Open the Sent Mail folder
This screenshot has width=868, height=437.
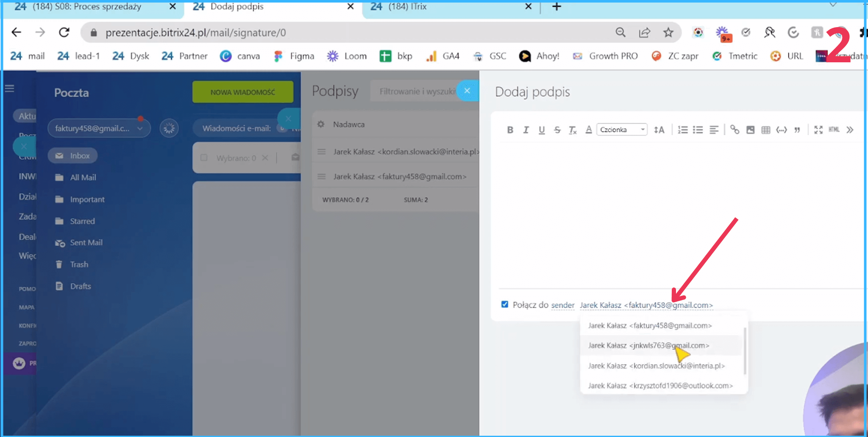pos(86,242)
